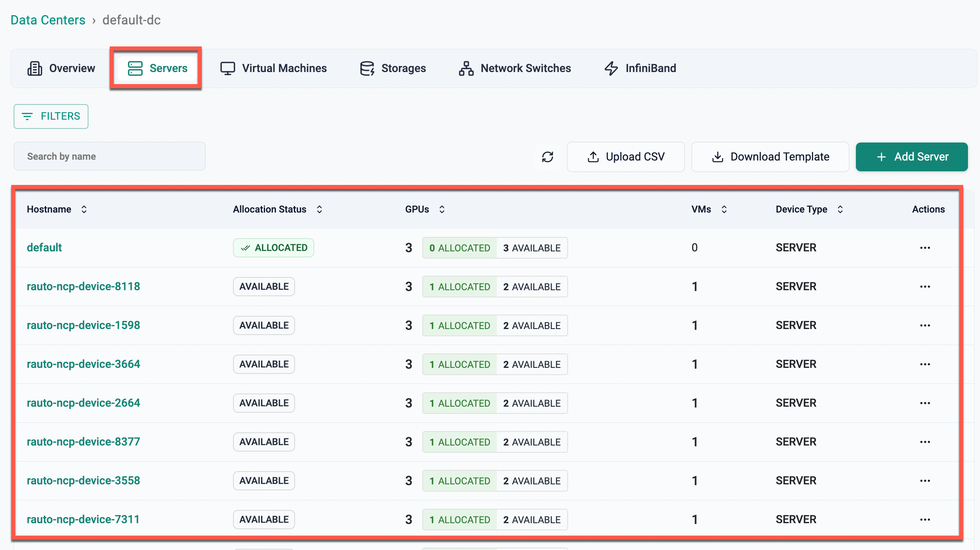This screenshot has width=980, height=550.
Task: Click AVAILABLE badge for rauto-ncp-device-7311
Action: 264,520
